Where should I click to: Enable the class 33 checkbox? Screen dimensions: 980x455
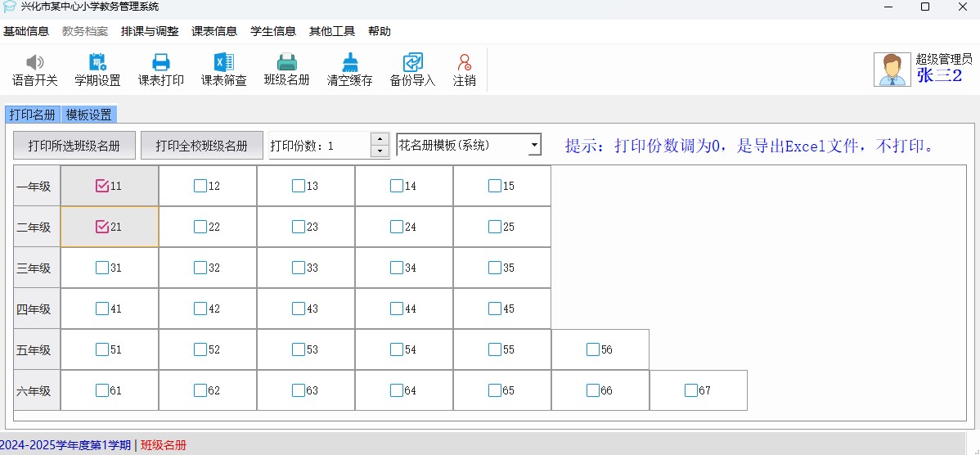tap(299, 268)
